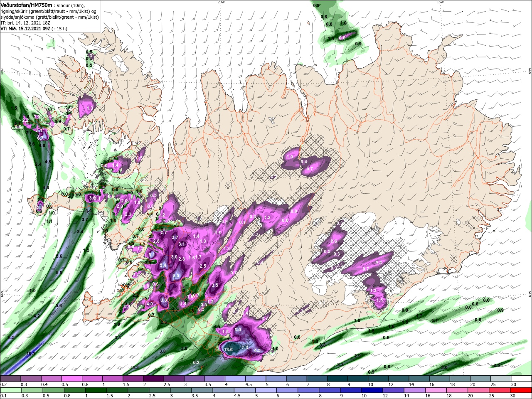Screen dimensions: 532x399
Task: Pick lavender snow-scale swatch between 4 and 4.5
Action: pyautogui.click(x=235, y=379)
